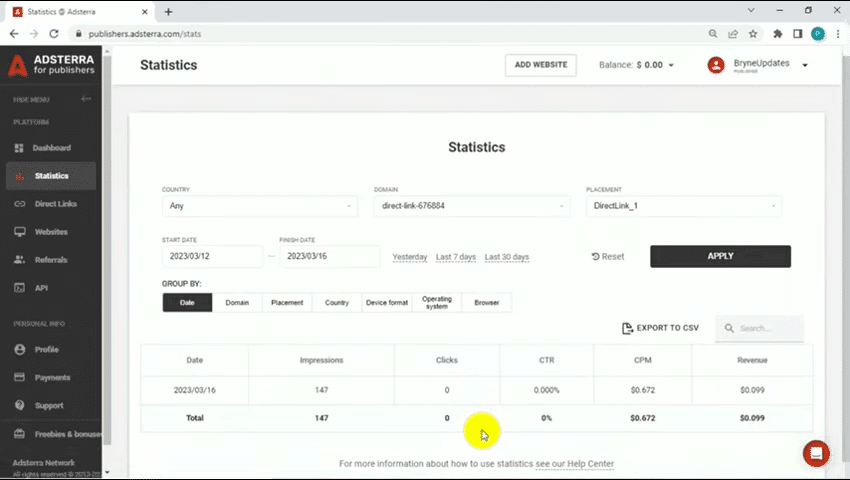This screenshot has width=850, height=480.
Task: Group by Operating system
Action: tap(436, 303)
